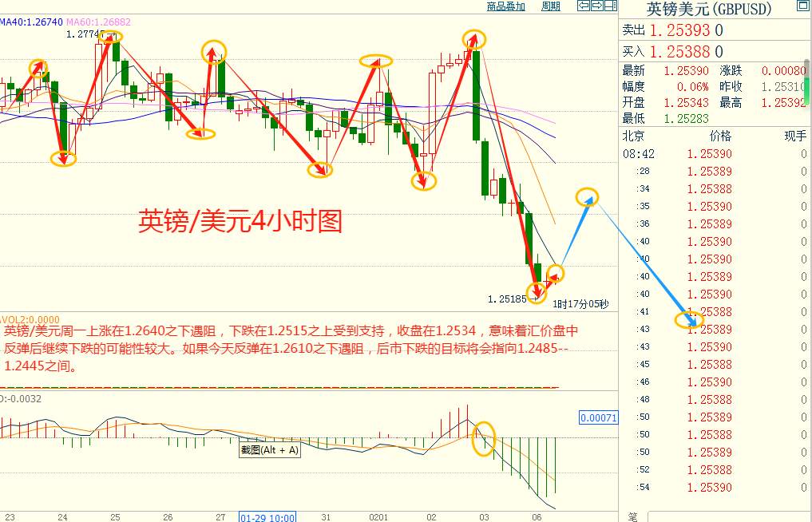The image size is (812, 522).
Task: Click the high price label 1.27745
Action: click(85, 34)
